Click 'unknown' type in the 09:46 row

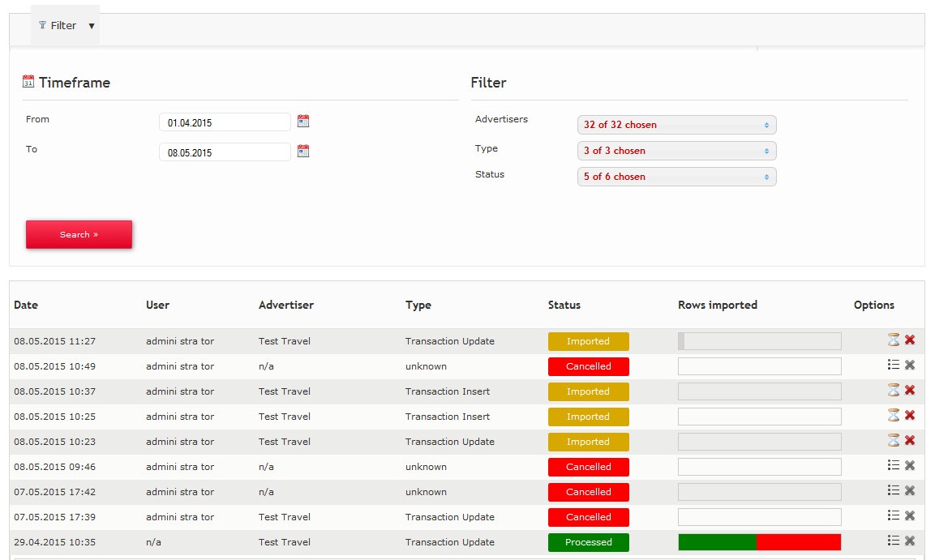(x=427, y=467)
